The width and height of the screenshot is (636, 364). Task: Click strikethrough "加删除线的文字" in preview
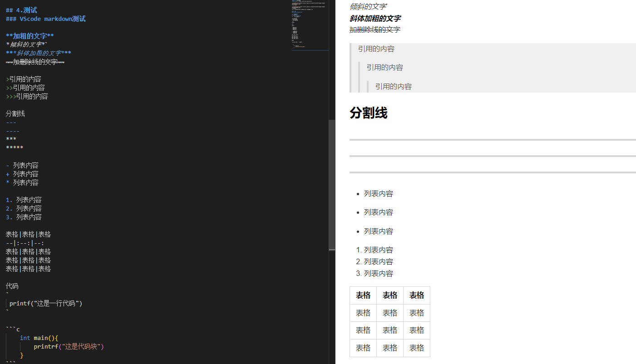375,30
